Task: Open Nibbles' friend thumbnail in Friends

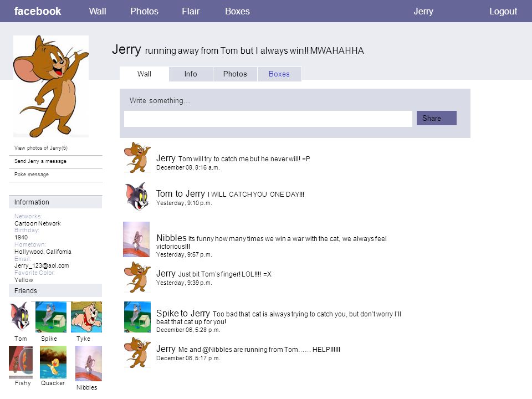Action: [x=89, y=364]
